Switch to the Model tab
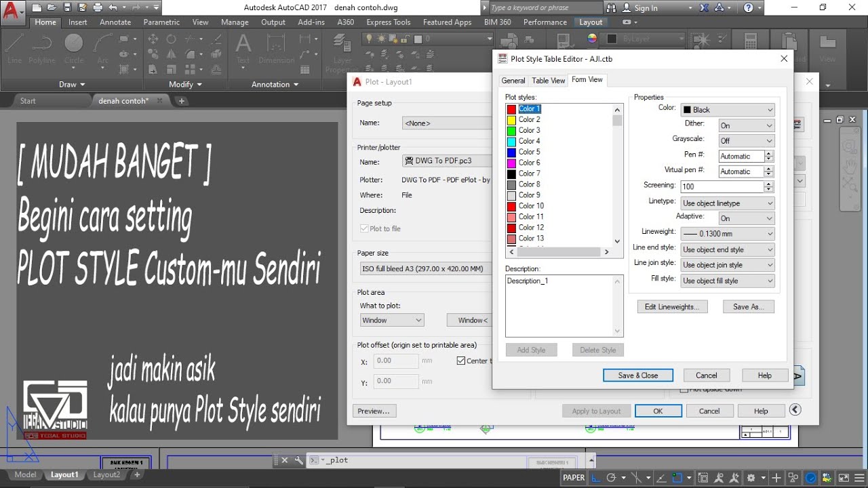Screen dimensions: 868x488 (25, 475)
